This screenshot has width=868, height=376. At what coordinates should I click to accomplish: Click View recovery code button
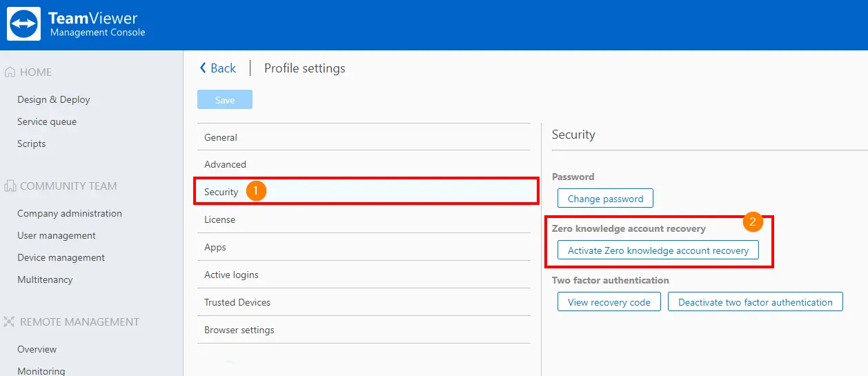click(x=609, y=301)
